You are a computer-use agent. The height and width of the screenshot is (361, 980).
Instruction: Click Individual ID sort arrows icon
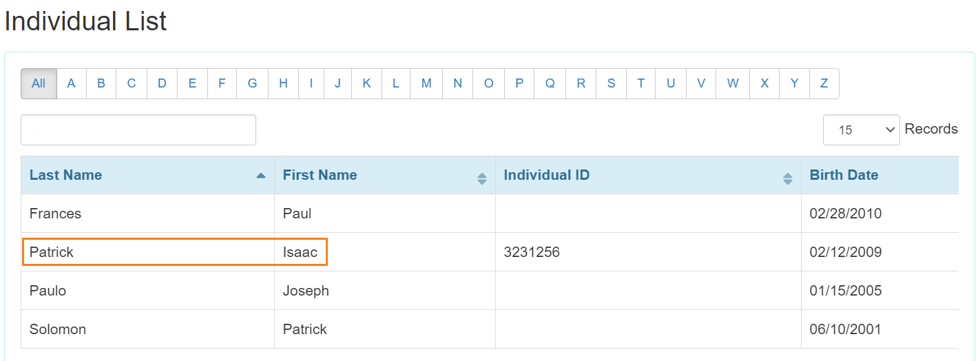pyautogui.click(x=787, y=178)
